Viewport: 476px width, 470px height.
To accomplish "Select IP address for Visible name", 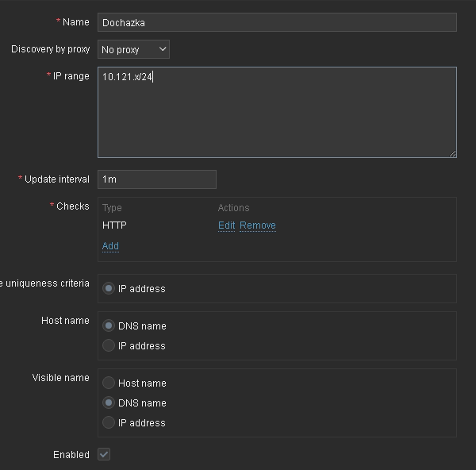I will [109, 423].
